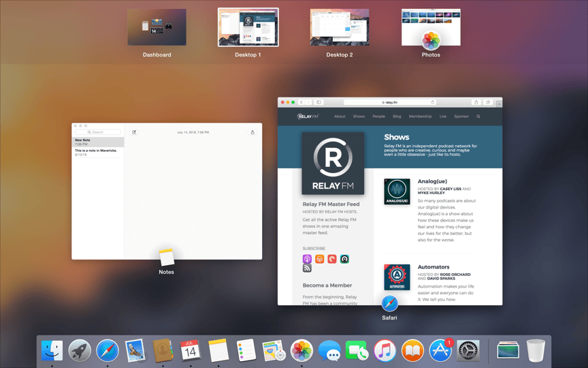Viewport: 588px width, 368px height.
Task: Open the People menu item on Relay FM
Action: (379, 117)
